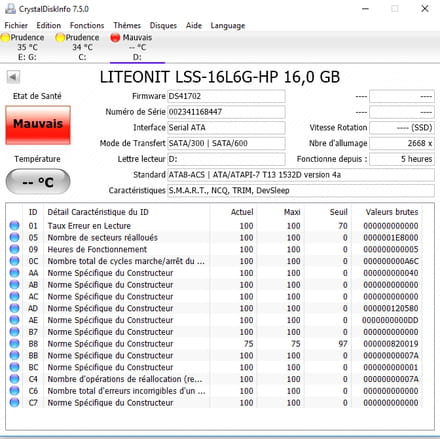The image size is (440, 439).
Task: Open the Language menu
Action: 228,25
